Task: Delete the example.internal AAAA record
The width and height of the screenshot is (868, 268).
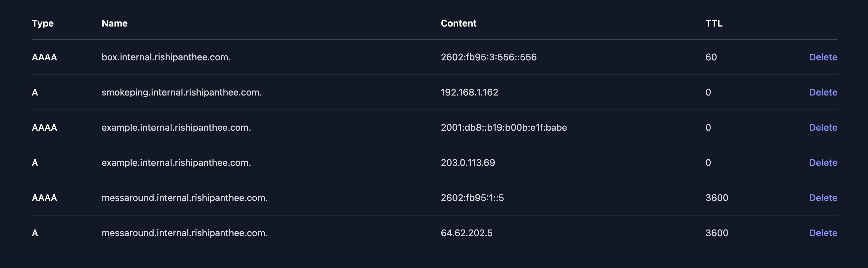Action: (823, 127)
